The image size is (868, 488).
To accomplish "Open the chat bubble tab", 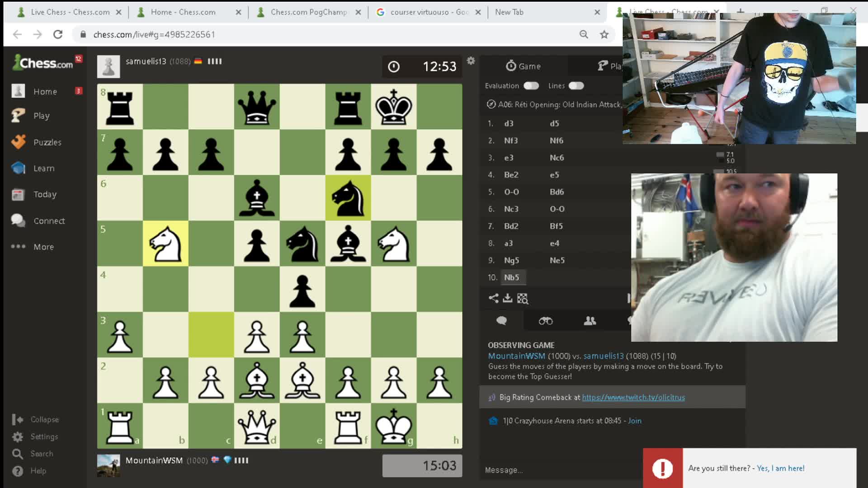I will click(501, 321).
